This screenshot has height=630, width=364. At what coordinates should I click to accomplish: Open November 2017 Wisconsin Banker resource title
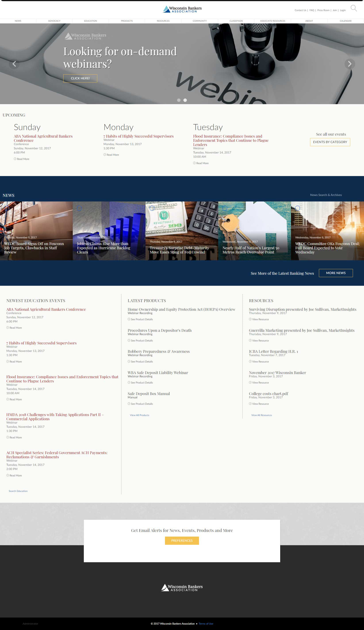(278, 373)
